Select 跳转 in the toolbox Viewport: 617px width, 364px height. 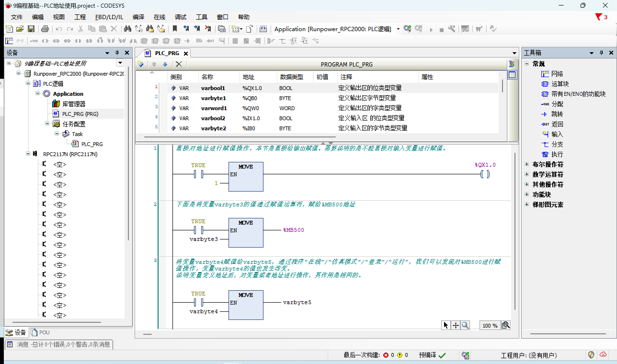pos(552,114)
